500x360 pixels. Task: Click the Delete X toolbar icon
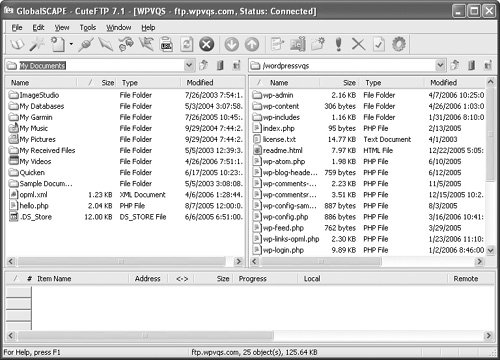(358, 44)
